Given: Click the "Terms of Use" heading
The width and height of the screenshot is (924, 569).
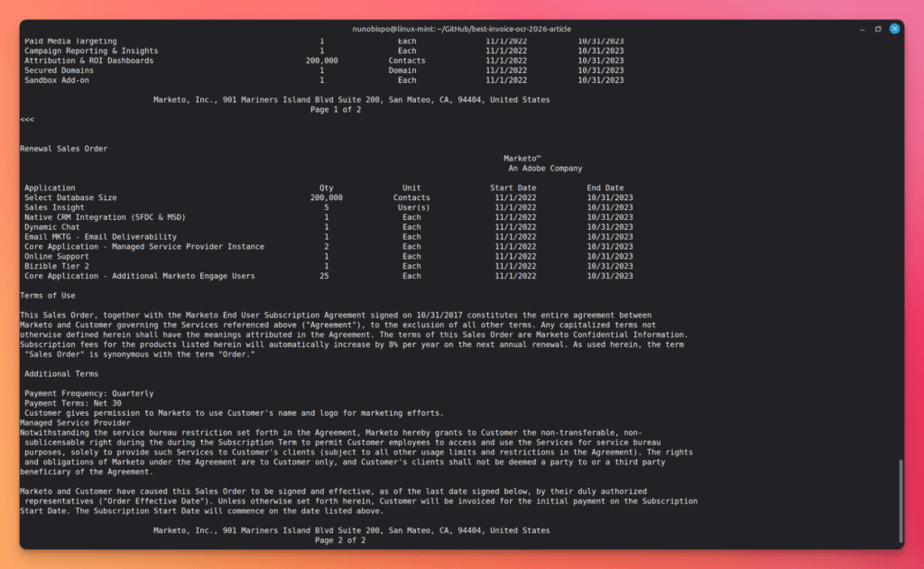Looking at the screenshot, I should pos(48,296).
